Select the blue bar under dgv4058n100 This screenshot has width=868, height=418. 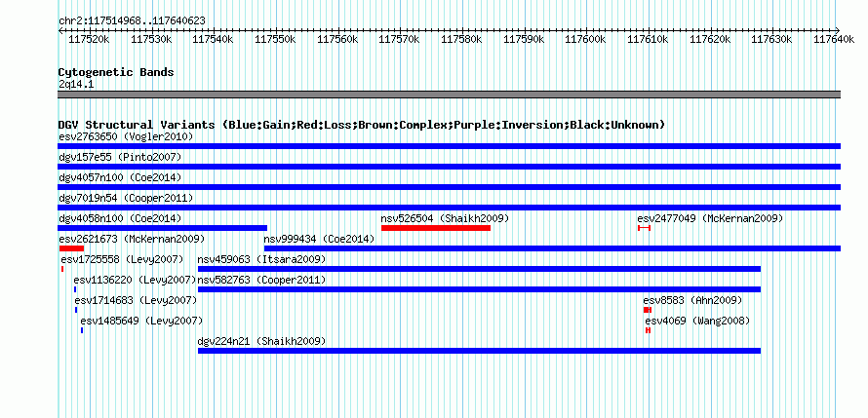coord(162,228)
